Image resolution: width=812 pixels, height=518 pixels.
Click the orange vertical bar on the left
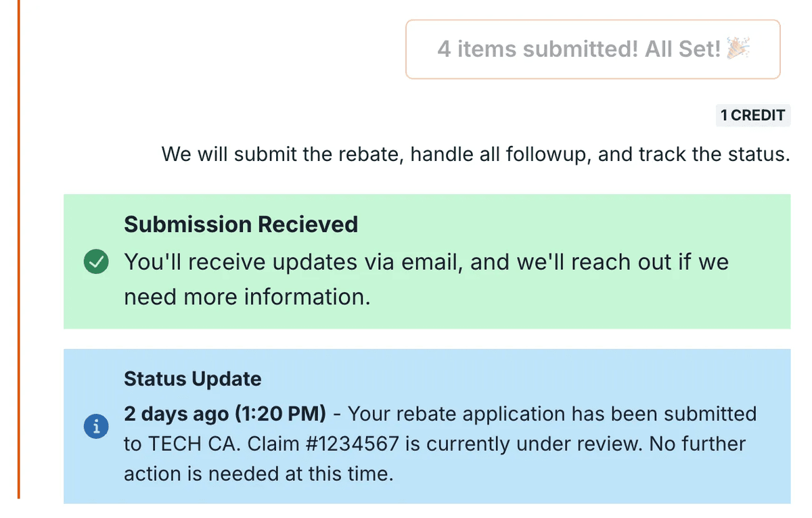point(19,257)
